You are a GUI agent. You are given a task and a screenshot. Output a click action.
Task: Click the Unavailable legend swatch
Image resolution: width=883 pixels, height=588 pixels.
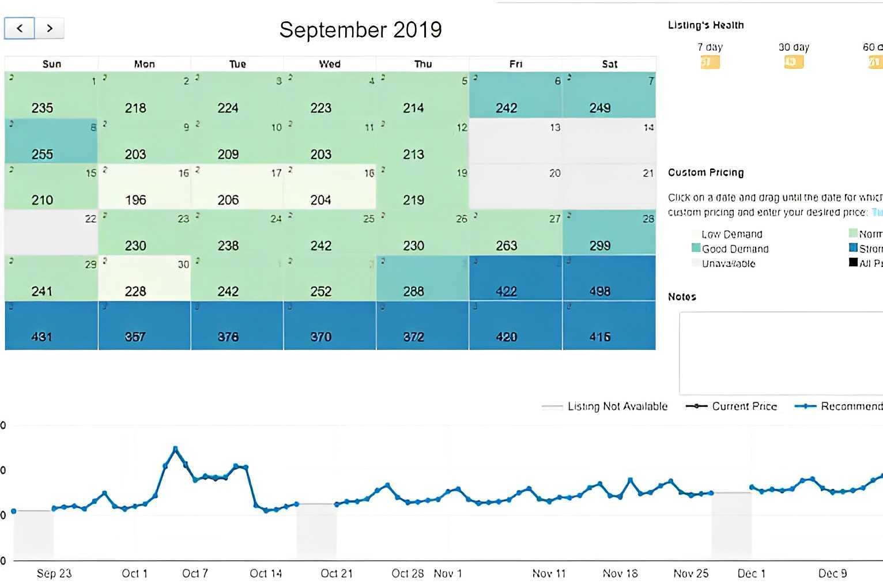pyautogui.click(x=696, y=263)
